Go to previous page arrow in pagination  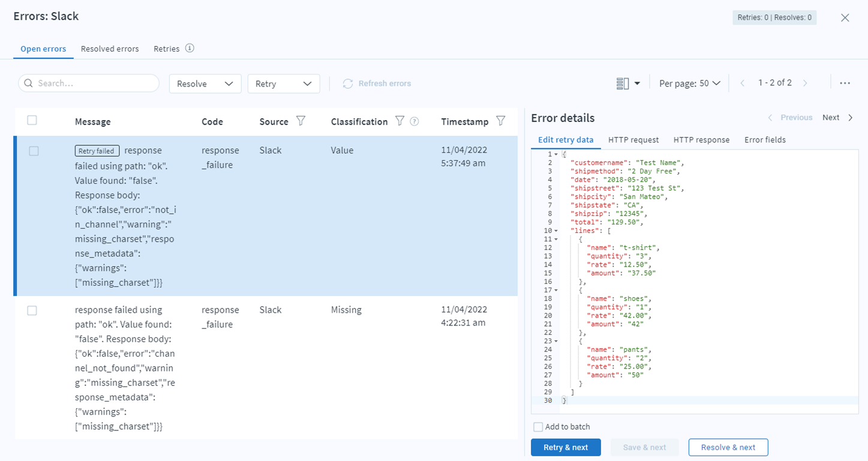[742, 83]
